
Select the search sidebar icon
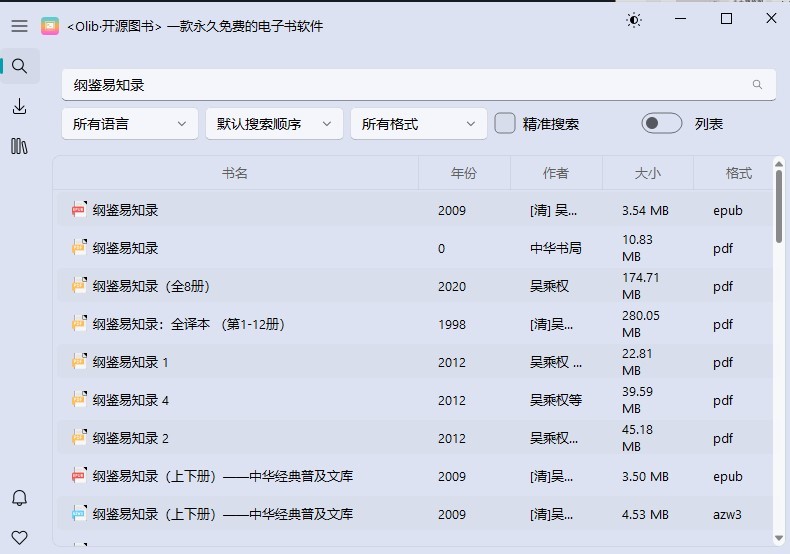[x=19, y=66]
